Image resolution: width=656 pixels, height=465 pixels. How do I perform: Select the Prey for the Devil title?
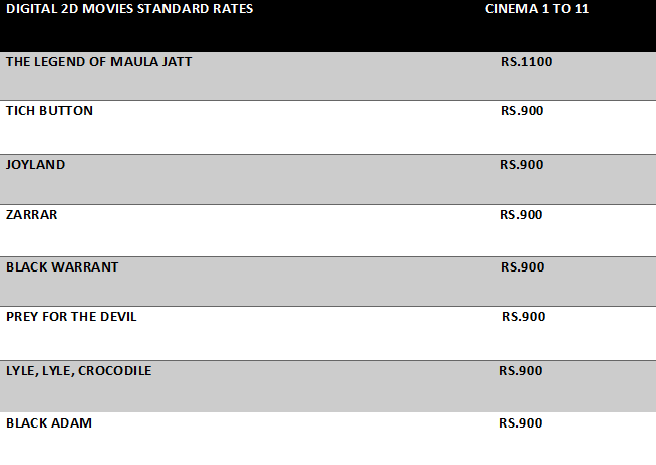coord(71,317)
